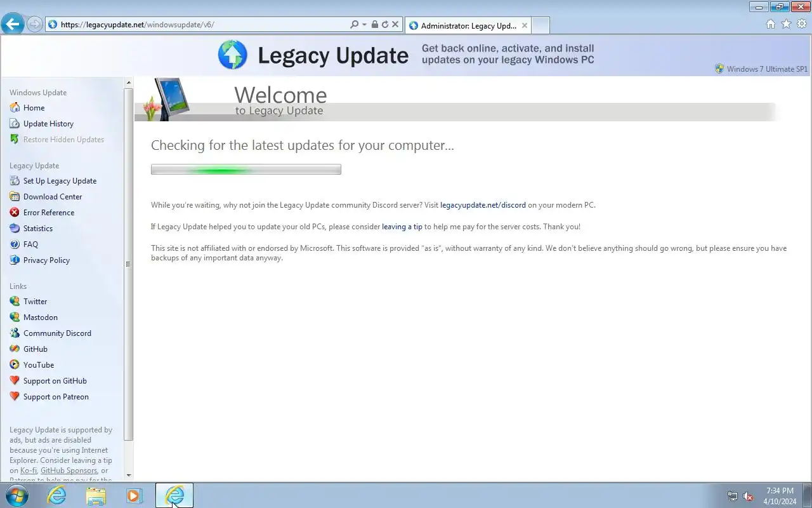Click the browser Forward arrow button

(x=35, y=25)
